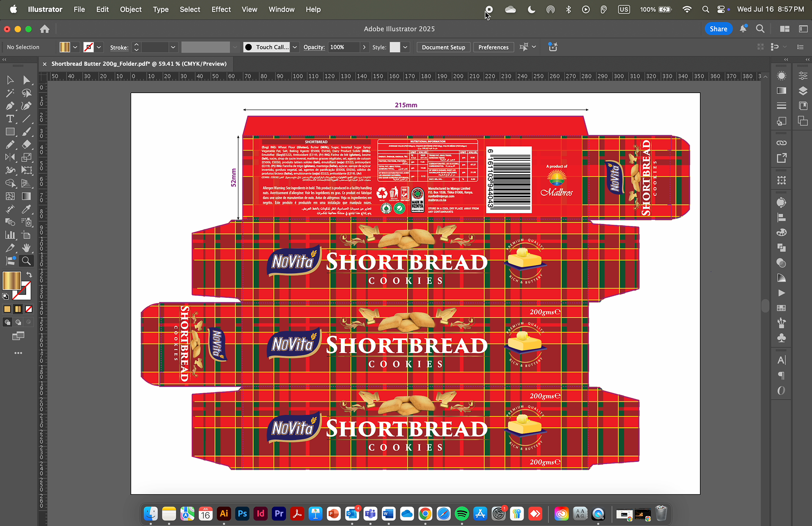Select the Magic Wand tool
The height and width of the screenshot is (526, 812).
coord(10,93)
